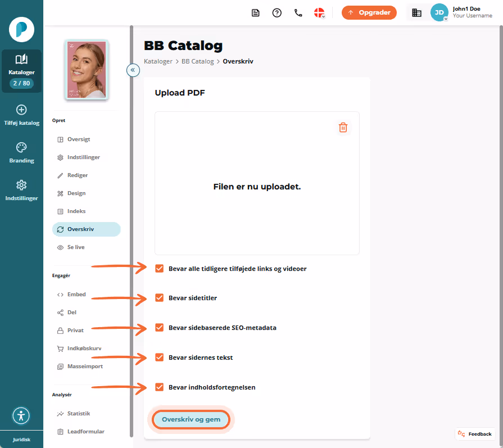Click the Filen er nu uploadet upload area
The image size is (503, 448).
pyautogui.click(x=257, y=183)
